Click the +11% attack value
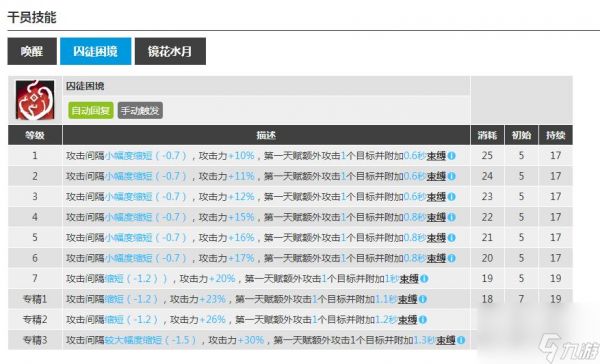The width and height of the screenshot is (600, 364). 241,176
